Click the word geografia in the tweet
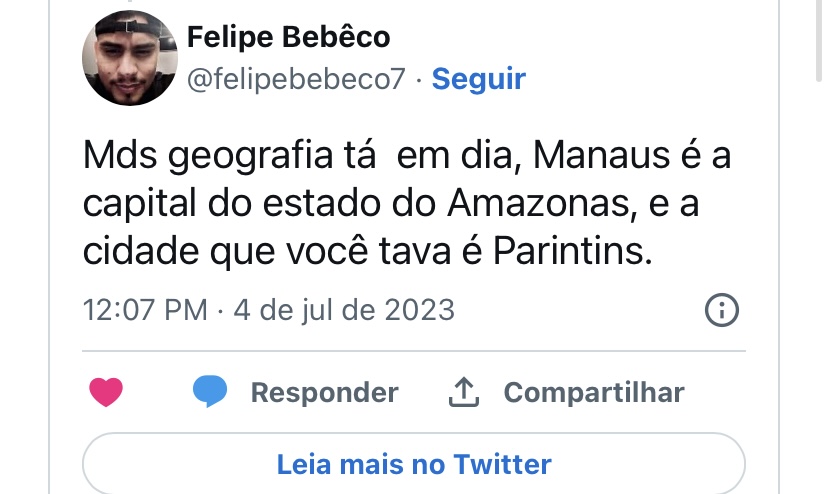828x494 pixels. [260, 159]
